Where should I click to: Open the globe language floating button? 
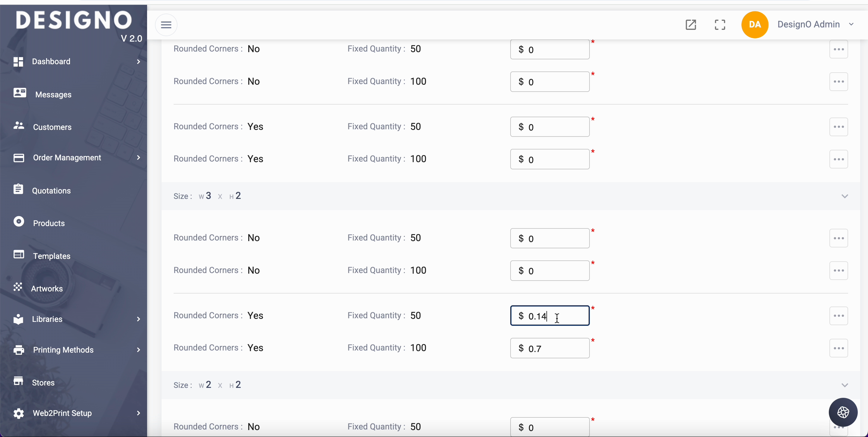tap(843, 412)
